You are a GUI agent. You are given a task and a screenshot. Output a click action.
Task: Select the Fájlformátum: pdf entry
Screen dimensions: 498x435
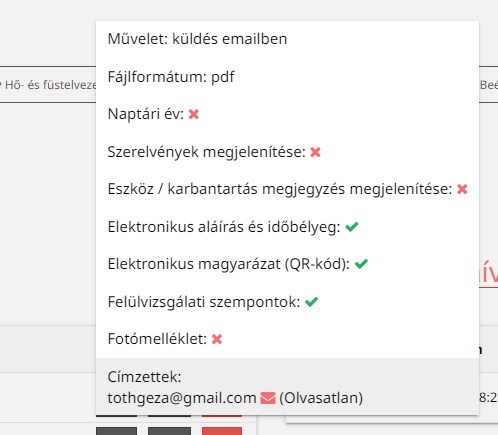pos(287,77)
